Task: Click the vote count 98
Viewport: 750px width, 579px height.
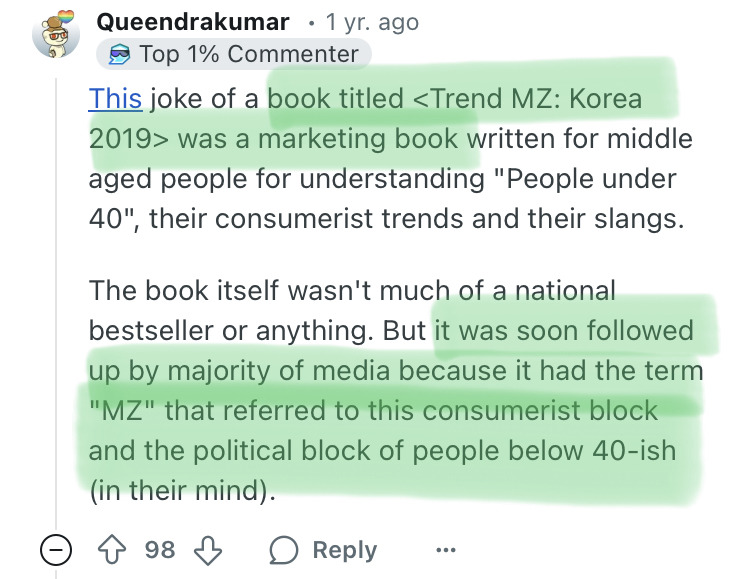Action: click(161, 550)
